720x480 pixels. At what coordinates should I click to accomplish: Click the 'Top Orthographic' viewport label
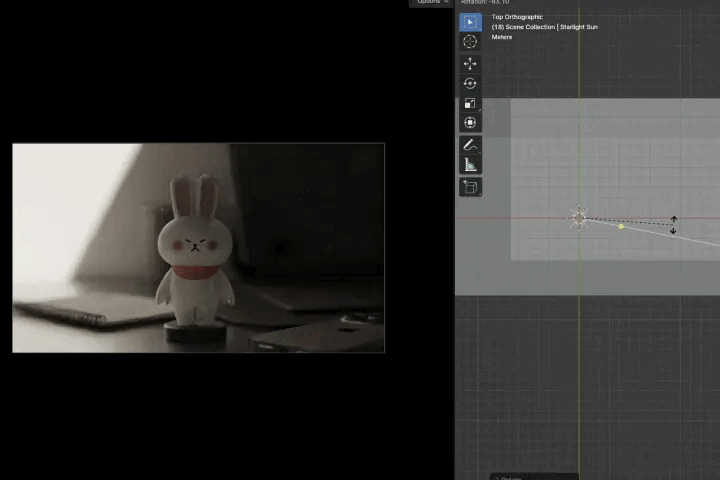coord(517,17)
